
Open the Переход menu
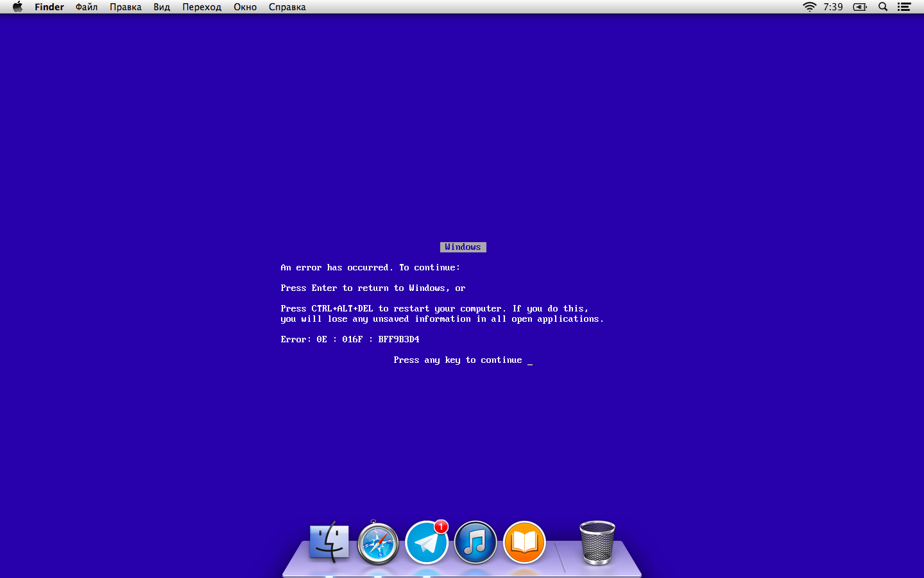201,7
